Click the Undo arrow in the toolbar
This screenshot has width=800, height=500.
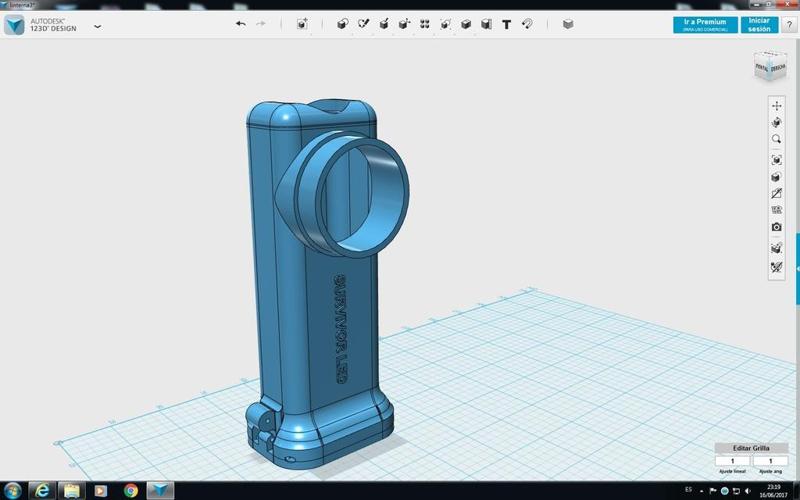click(x=240, y=24)
